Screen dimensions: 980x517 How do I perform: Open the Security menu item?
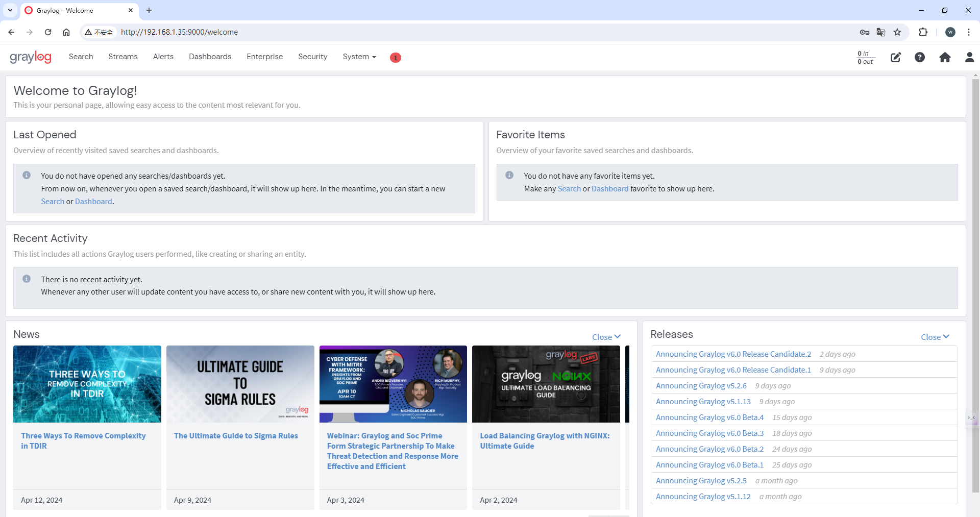pos(313,57)
